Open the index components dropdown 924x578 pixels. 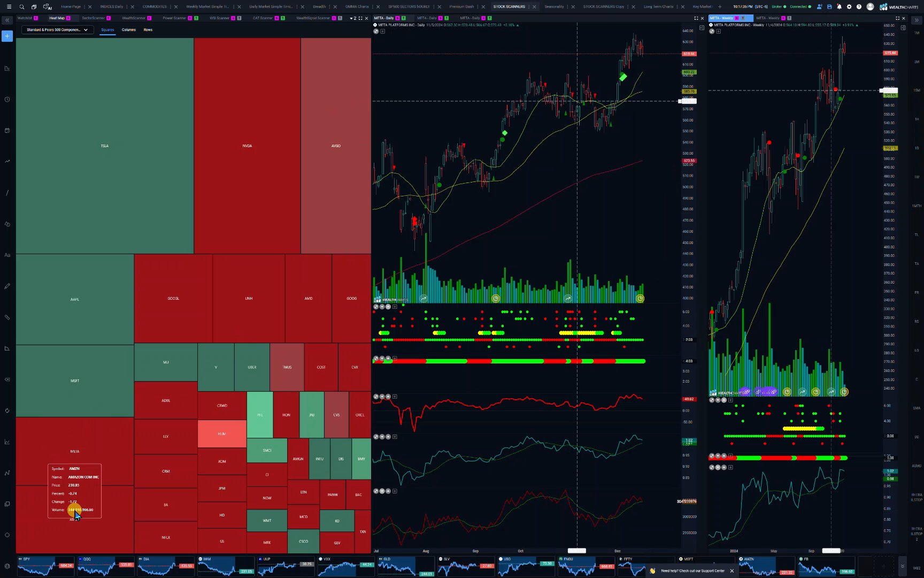[58, 30]
